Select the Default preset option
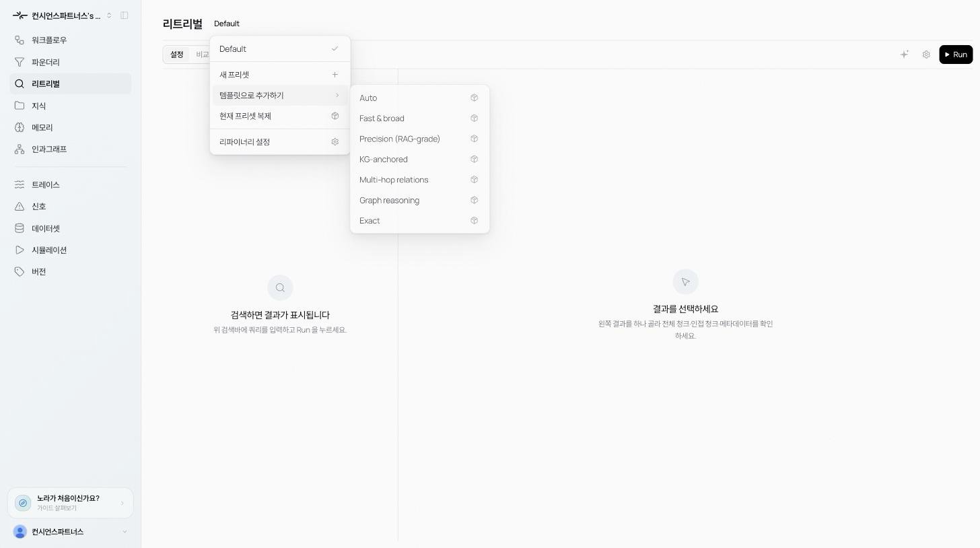 click(x=280, y=49)
